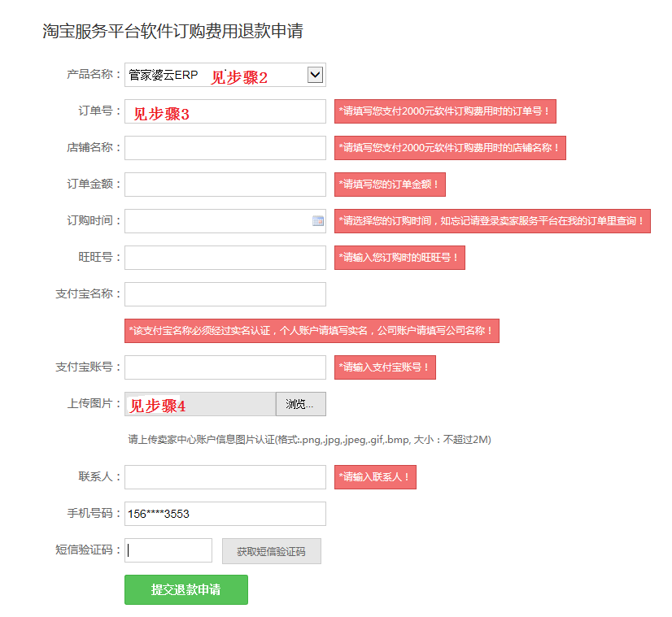Focus the 订单号 input field
The width and height of the screenshot is (672, 617).
point(225,111)
